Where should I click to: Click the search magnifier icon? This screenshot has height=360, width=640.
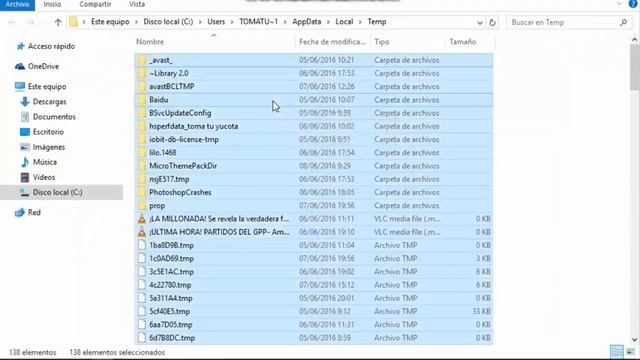click(x=623, y=22)
